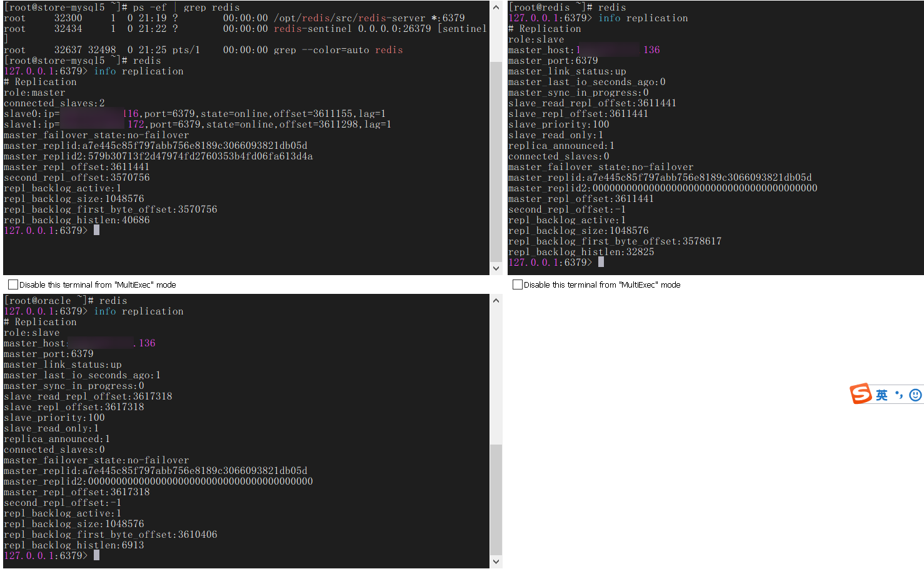Click scroll-down arrow of store-mysql5 terminal
924x569 pixels.
pyautogui.click(x=496, y=268)
